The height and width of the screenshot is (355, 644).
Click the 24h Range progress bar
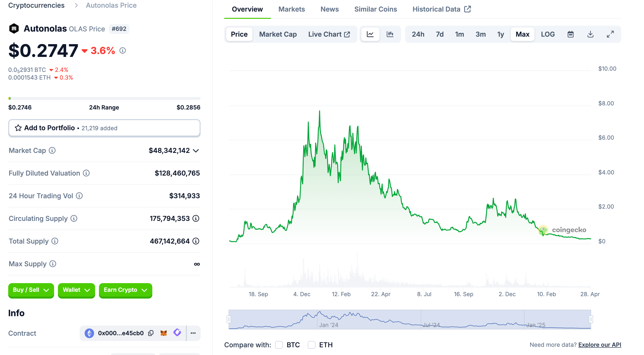click(x=104, y=98)
